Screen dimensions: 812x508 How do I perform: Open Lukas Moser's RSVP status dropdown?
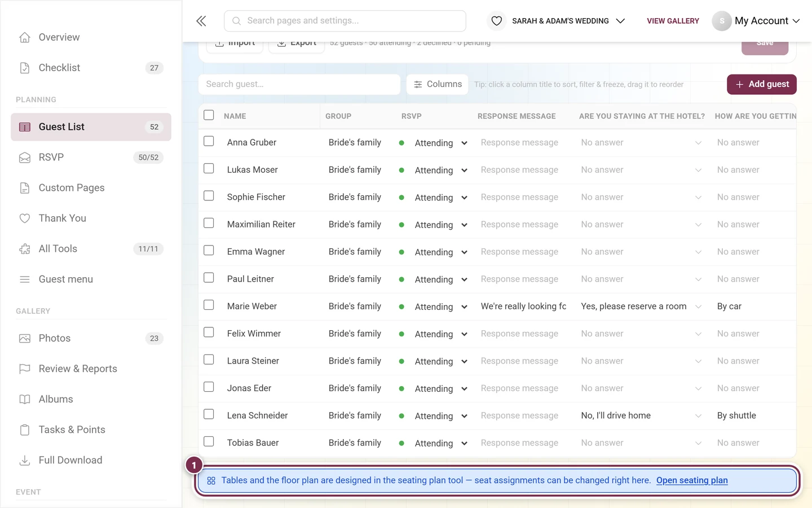point(441,170)
